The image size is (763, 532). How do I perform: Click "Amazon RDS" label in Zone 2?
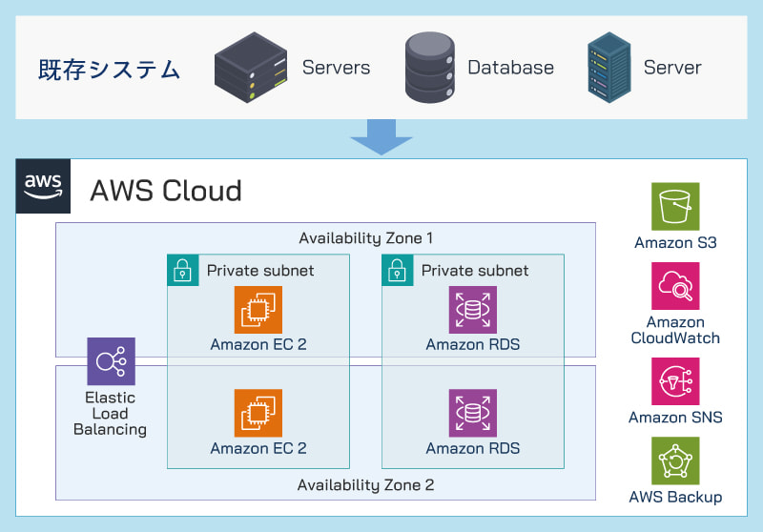click(473, 448)
